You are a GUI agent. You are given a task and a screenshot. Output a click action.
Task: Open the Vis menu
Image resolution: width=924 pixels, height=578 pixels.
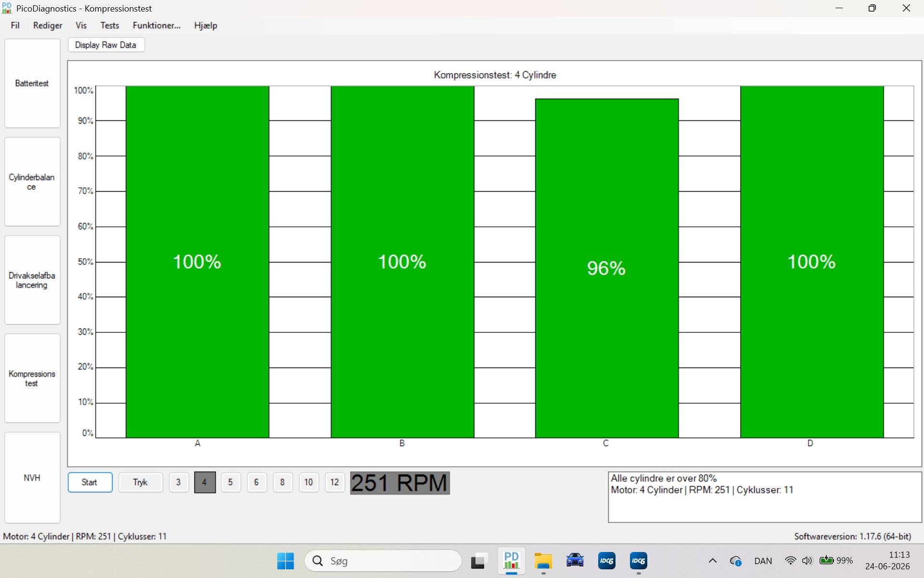click(x=81, y=26)
